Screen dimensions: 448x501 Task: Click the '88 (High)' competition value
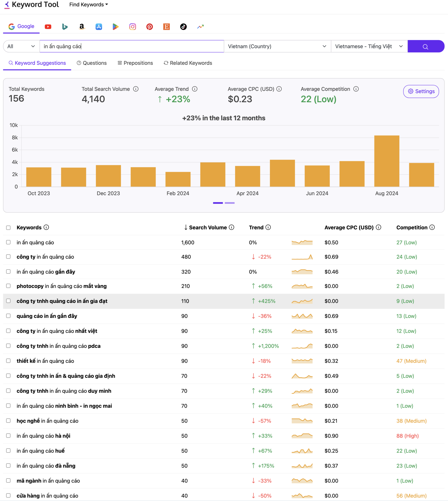click(407, 436)
